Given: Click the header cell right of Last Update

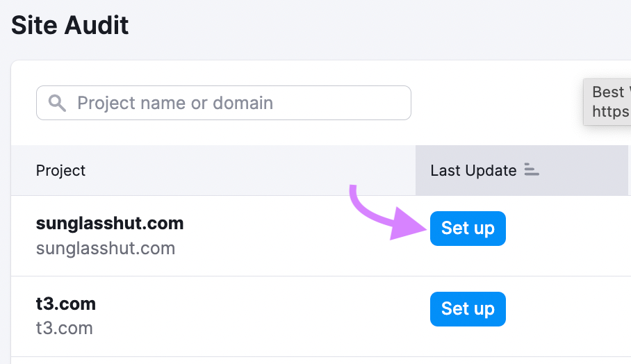Looking at the screenshot, I should [629, 170].
